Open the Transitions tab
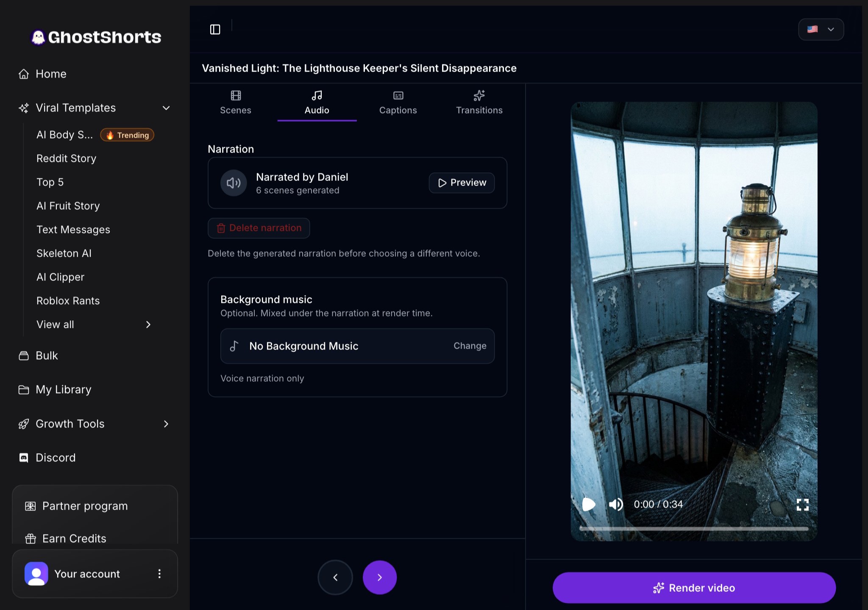The width and height of the screenshot is (868, 610). [x=479, y=102]
